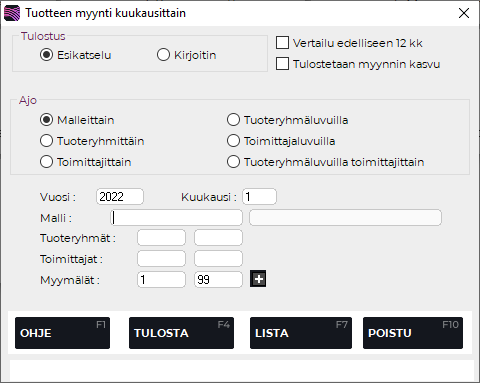Click the Vuosi : label

coord(58,197)
